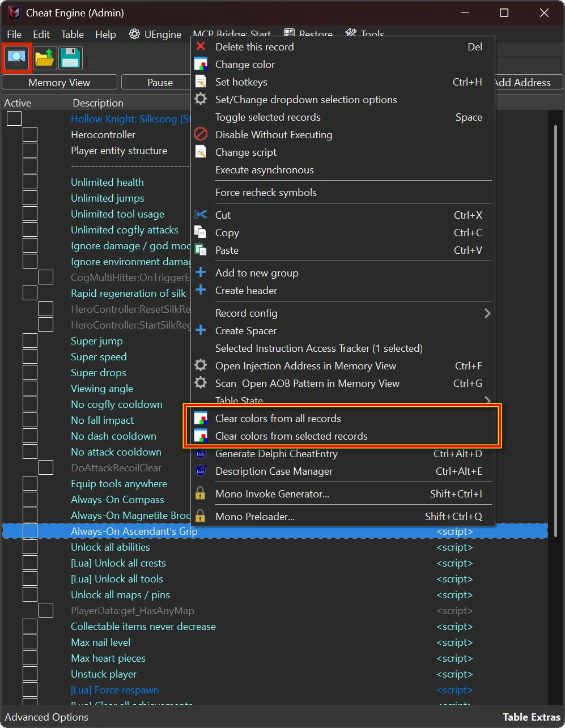Viewport: 565px width, 728px height.
Task: Select the Herocontroller record
Action: coord(103,134)
